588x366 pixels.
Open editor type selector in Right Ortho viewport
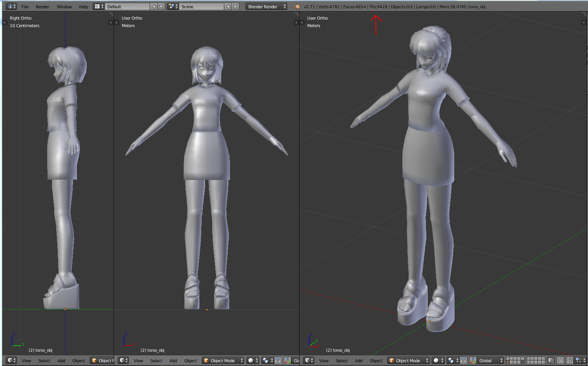[x=11, y=360]
